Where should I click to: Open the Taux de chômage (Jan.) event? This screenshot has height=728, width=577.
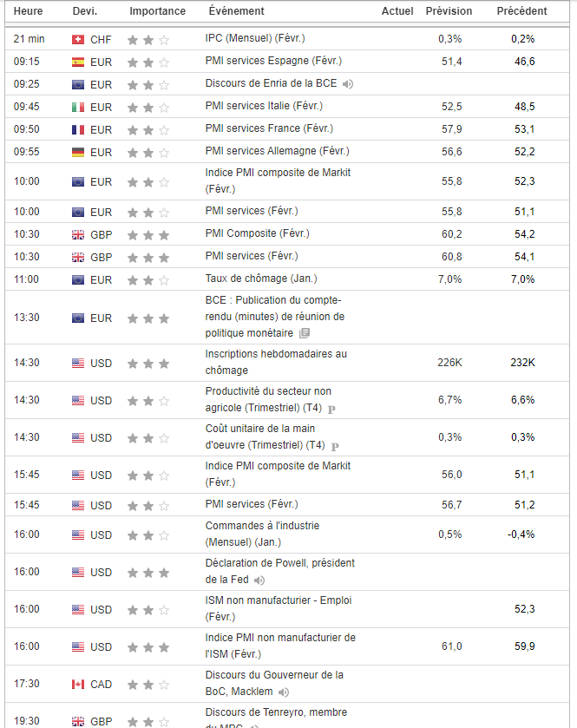tap(260, 279)
